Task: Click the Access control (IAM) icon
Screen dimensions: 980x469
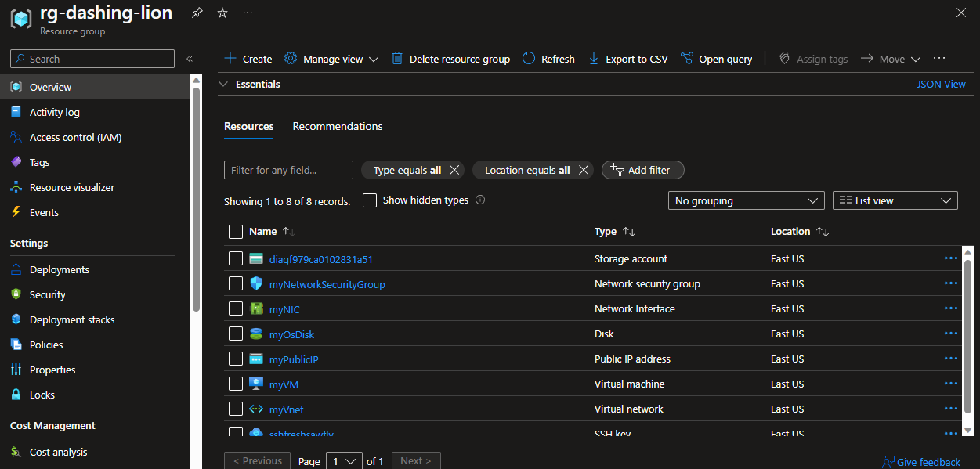Action: (x=16, y=137)
